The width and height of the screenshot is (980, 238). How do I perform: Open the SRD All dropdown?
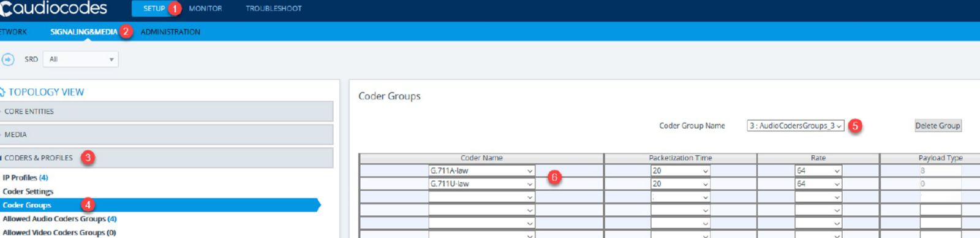(x=80, y=60)
